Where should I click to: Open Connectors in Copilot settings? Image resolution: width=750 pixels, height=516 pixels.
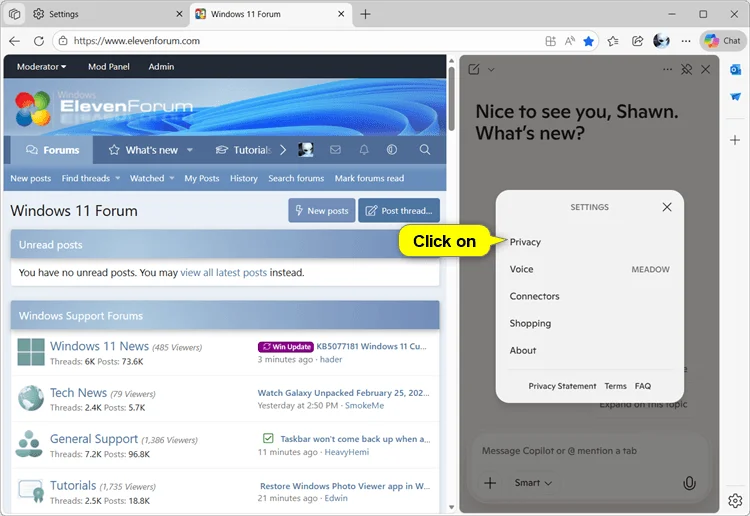point(534,296)
